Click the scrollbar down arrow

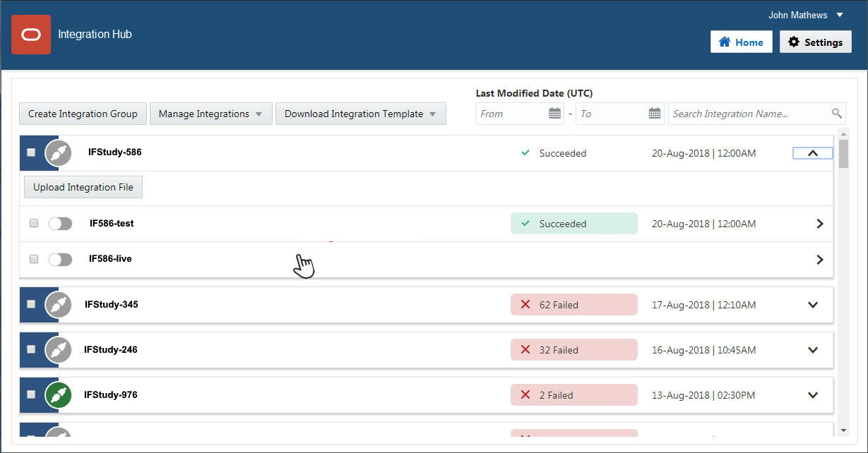[843, 430]
